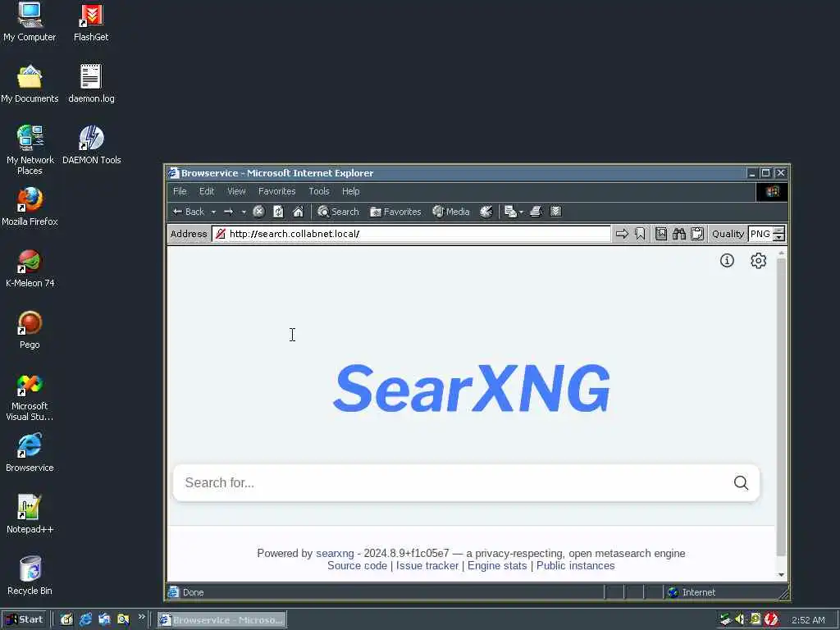840x630 pixels.
Task: Select Microsoft Visual Studio desktop shortcut
Action: pyautogui.click(x=30, y=397)
